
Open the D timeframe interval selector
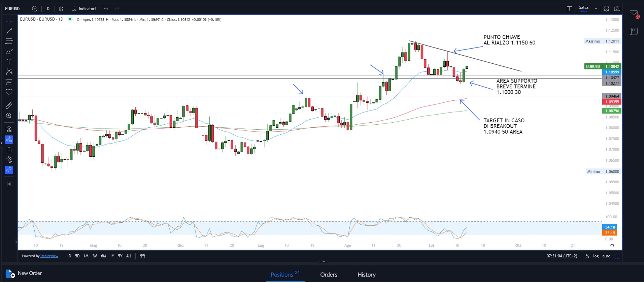pos(48,9)
